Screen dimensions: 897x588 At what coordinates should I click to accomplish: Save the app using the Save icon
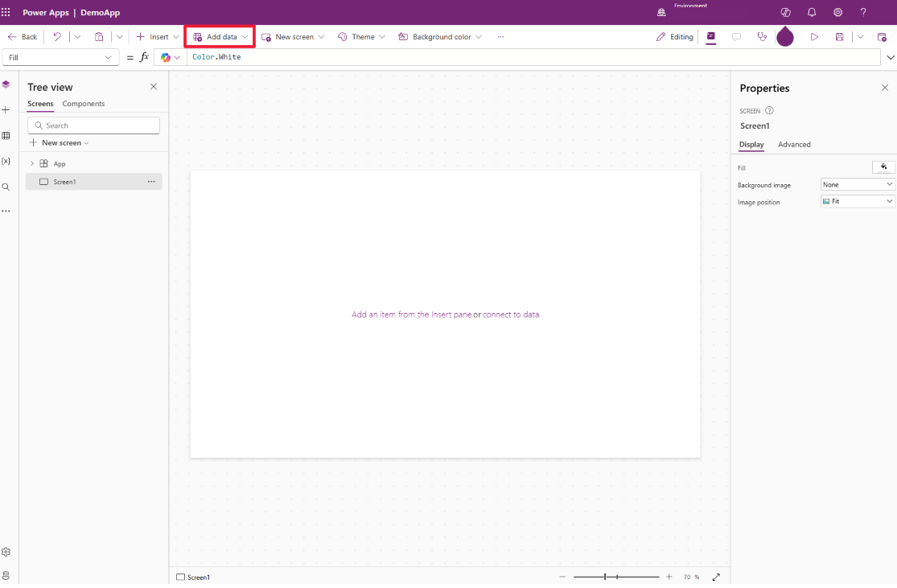pyautogui.click(x=839, y=36)
